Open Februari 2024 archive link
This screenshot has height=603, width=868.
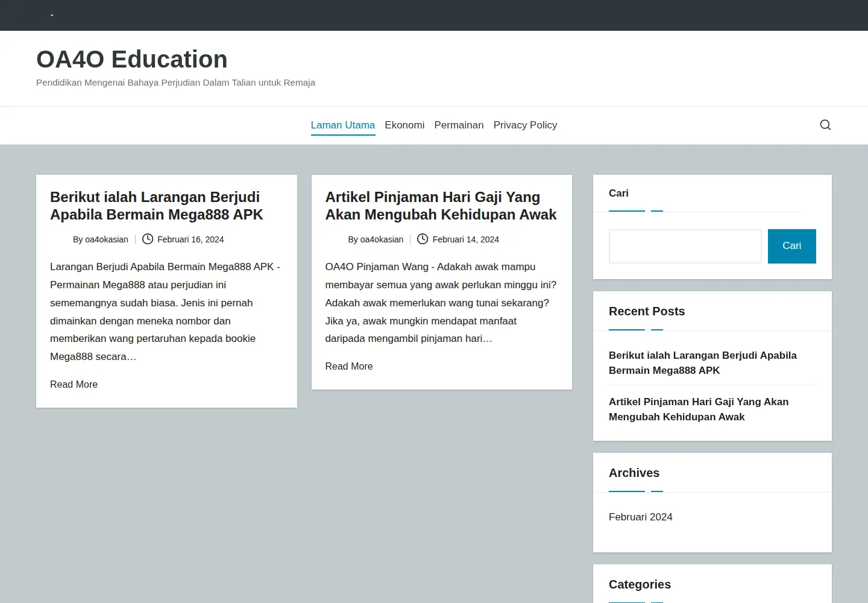(641, 517)
